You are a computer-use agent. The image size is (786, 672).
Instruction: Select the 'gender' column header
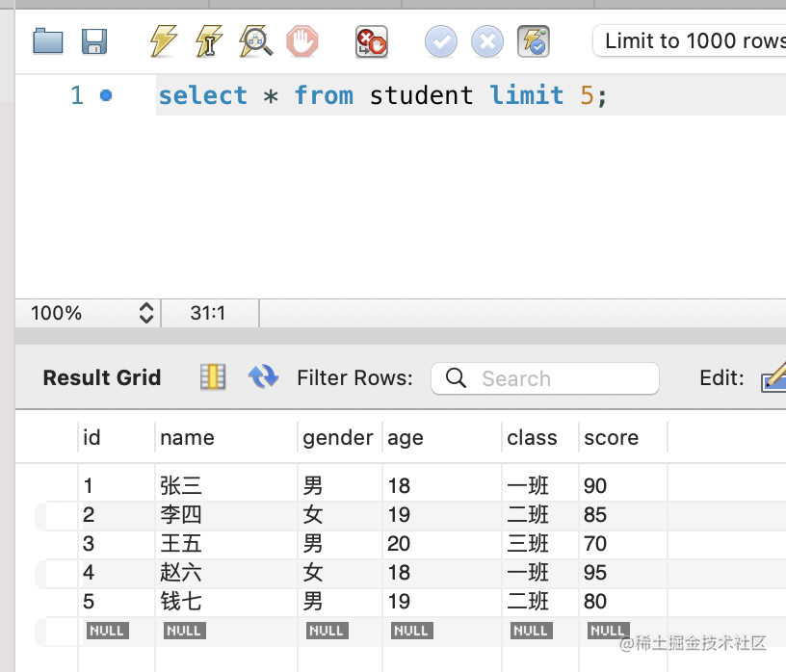(x=338, y=438)
